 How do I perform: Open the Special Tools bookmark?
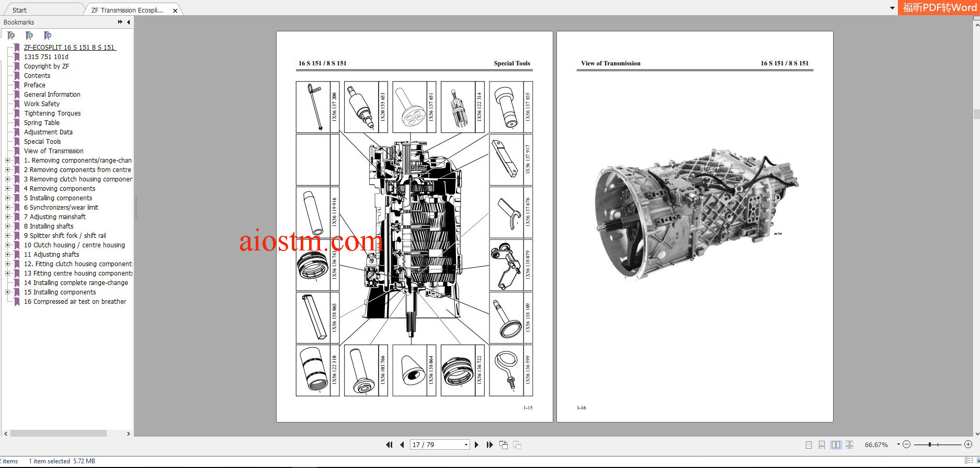(x=42, y=142)
